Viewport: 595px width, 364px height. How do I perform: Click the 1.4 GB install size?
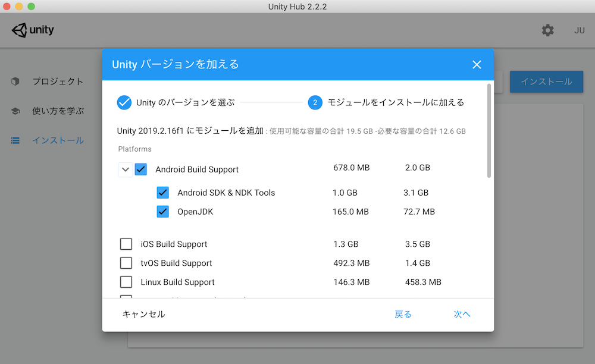pyautogui.click(x=418, y=263)
